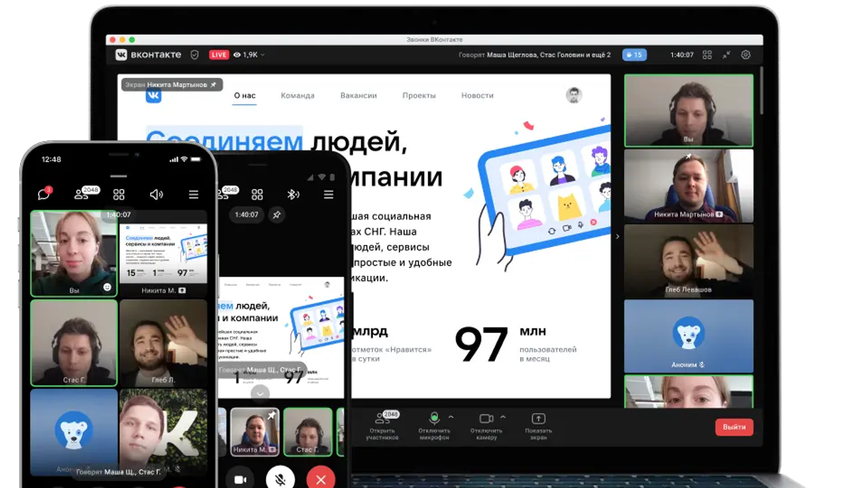Unpin the shared screen of Никита Мартынов
This screenshot has width=868, height=488.
pyautogui.click(x=213, y=85)
